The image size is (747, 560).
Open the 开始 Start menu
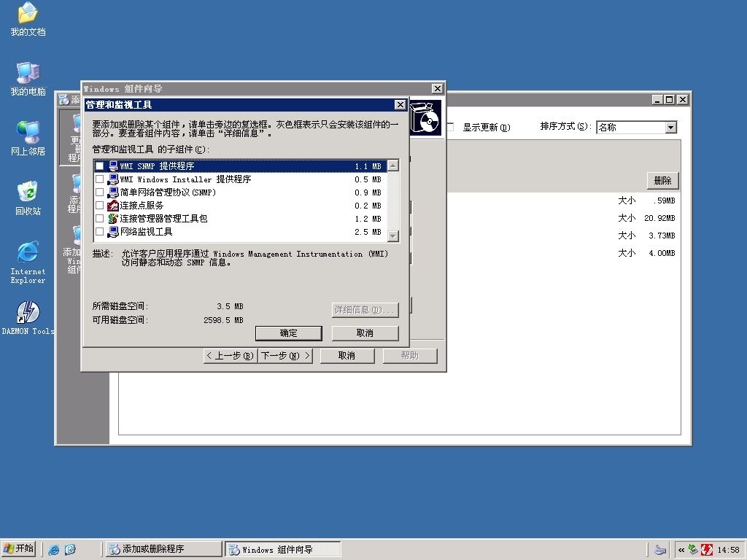[x=20, y=549]
